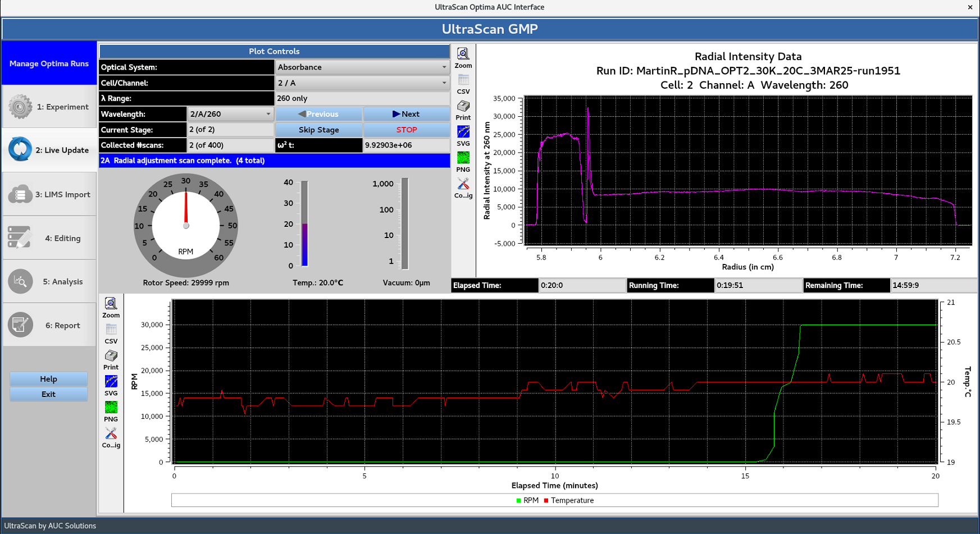Open Help from the sidebar
The image size is (980, 534).
click(x=48, y=378)
